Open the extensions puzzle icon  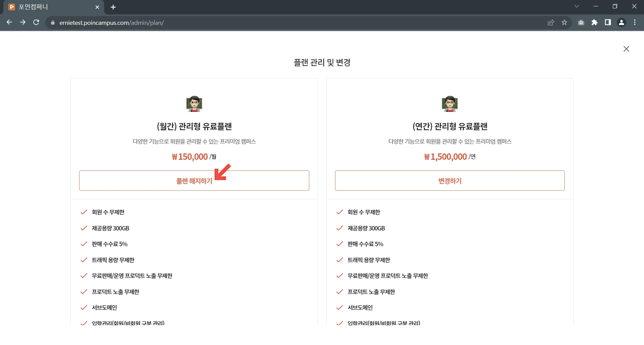pyautogui.click(x=594, y=22)
